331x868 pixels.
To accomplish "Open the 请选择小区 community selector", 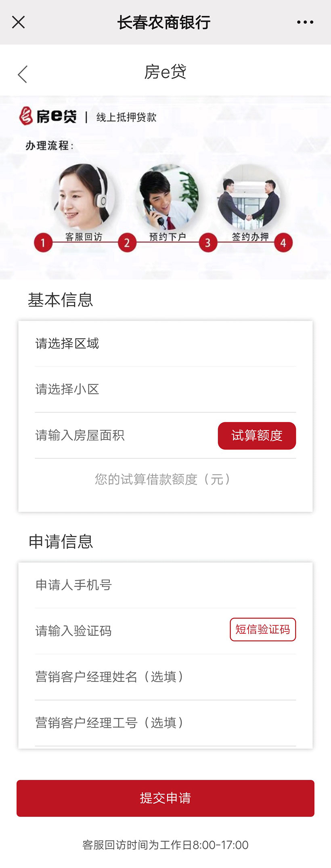I will coord(165,389).
